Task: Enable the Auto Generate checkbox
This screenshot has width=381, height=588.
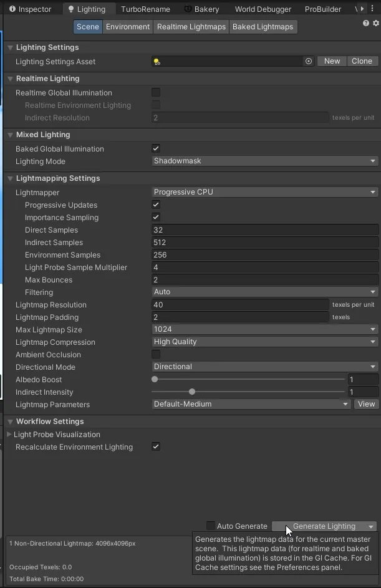Action: coord(211,526)
